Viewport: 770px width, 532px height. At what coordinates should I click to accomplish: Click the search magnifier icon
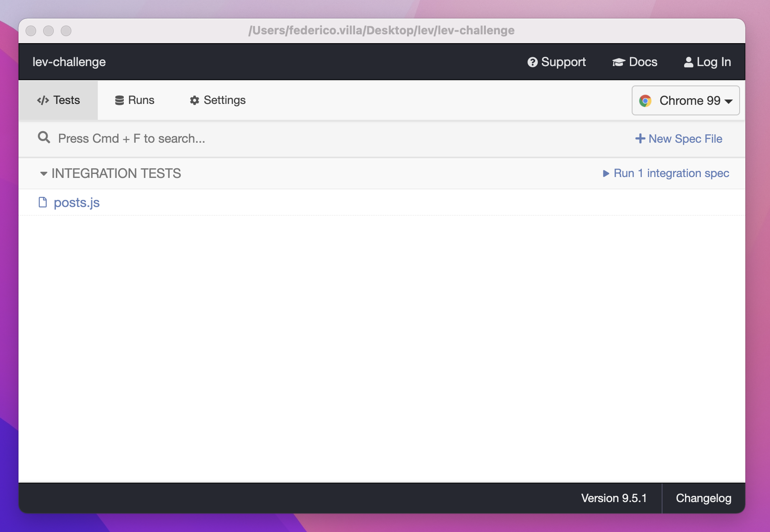point(44,137)
